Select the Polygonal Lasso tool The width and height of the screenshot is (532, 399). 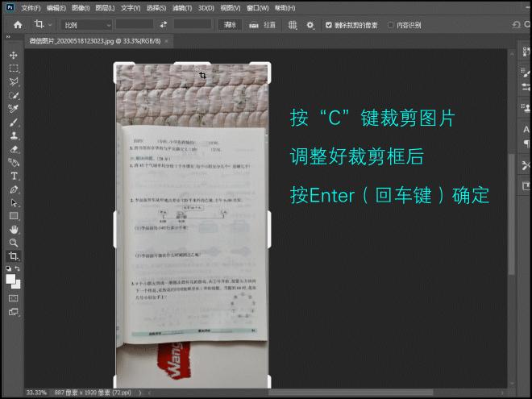[x=14, y=81]
